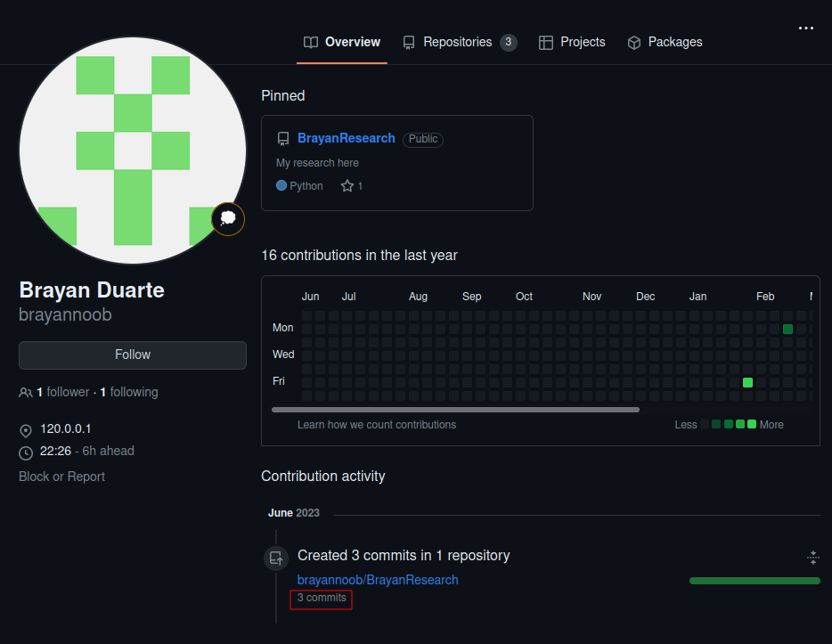832x644 pixels.
Task: Click the darkest green legend swatch
Action: (716, 424)
